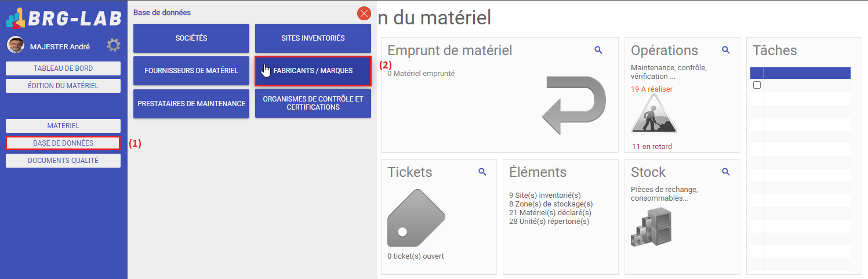The height and width of the screenshot is (279, 868).
Task: Click the Opérations search magnifier icon
Action: coord(725,50)
